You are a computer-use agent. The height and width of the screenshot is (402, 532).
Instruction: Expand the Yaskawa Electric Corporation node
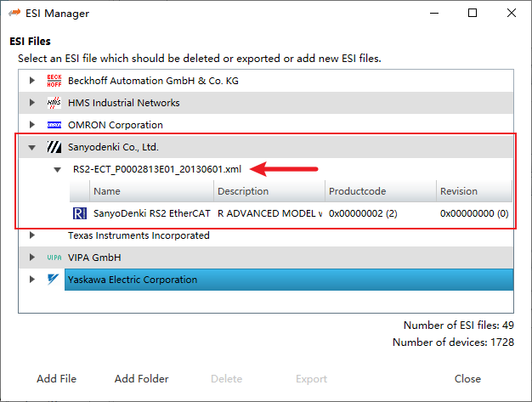[32, 280]
